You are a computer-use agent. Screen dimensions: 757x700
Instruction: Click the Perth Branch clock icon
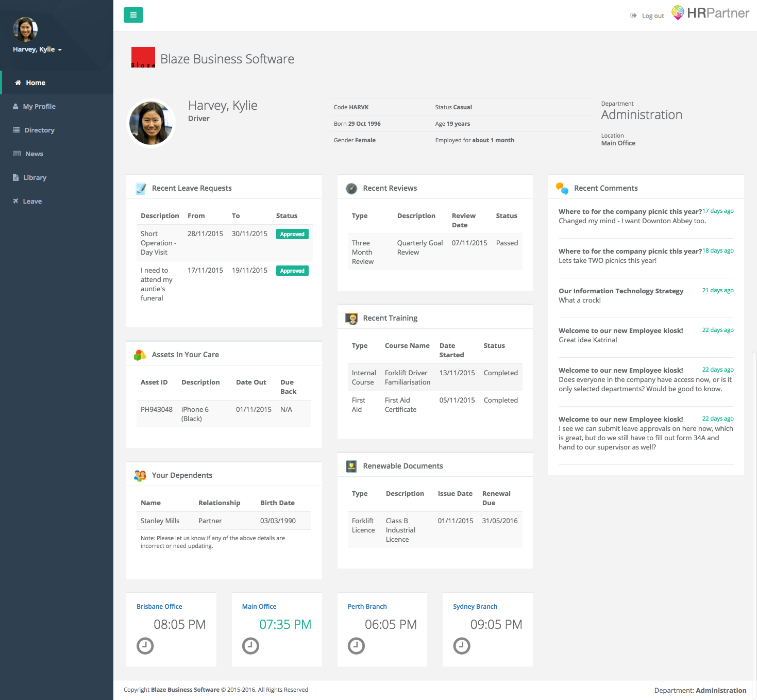pos(356,646)
